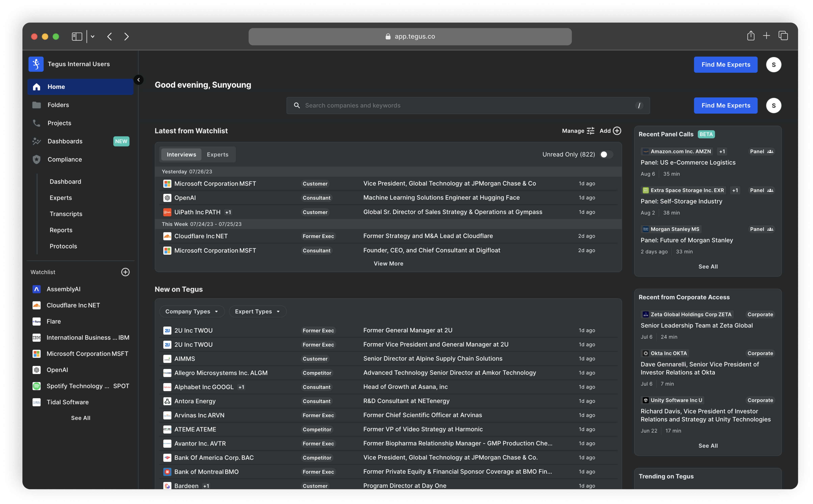The image size is (813, 504).
Task: Click the Manage filter sliders icon
Action: tap(590, 131)
